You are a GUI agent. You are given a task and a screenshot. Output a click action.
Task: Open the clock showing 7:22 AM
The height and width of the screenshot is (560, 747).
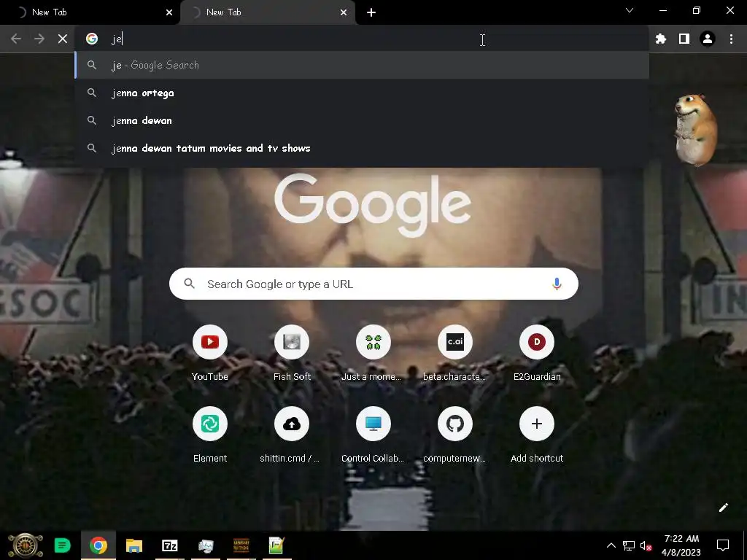681,545
